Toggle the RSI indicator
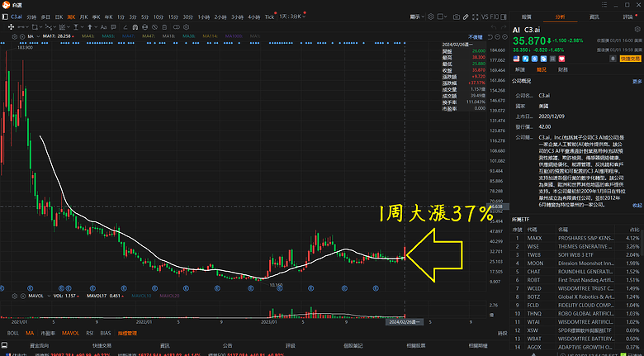644x356 pixels. point(89,333)
